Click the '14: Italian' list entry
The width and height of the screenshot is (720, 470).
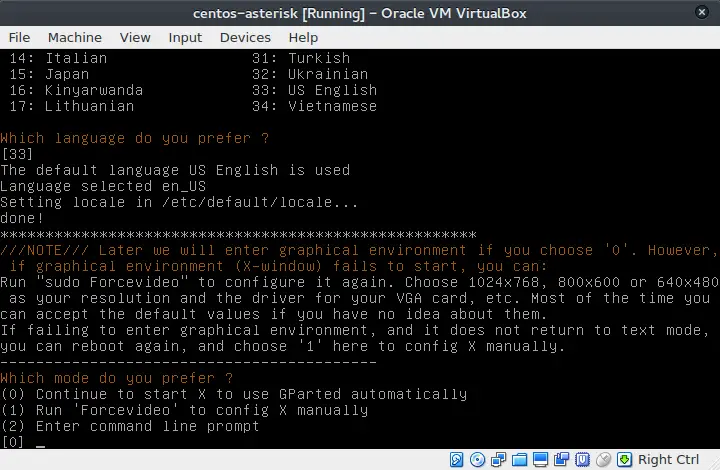click(x=58, y=58)
